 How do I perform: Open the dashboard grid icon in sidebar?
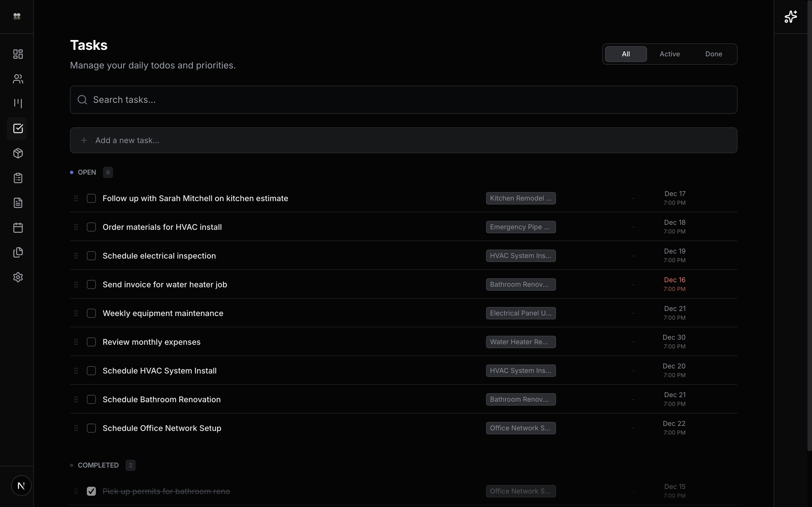tap(17, 54)
